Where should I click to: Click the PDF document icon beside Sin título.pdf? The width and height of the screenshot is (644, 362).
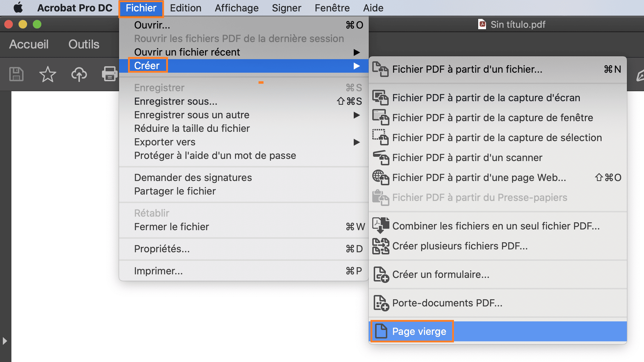coord(482,24)
